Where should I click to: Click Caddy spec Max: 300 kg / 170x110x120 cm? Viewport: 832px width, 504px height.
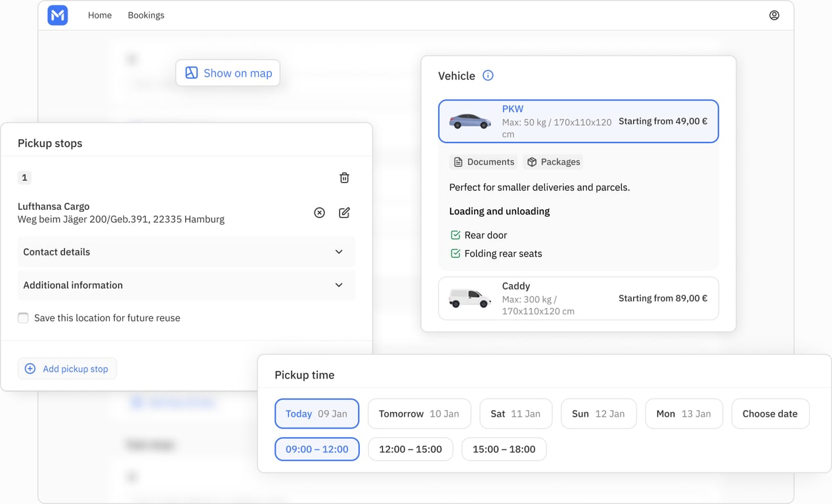click(538, 305)
